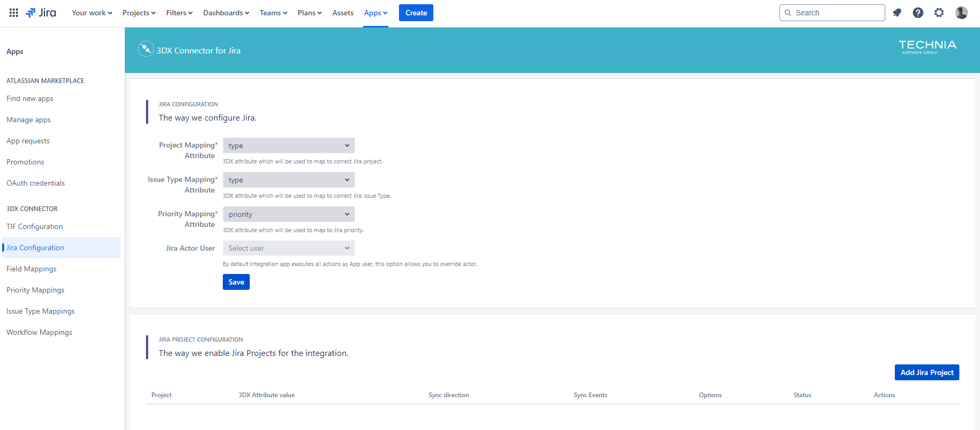
Task: Click Add Jira Project button
Action: [x=927, y=372]
